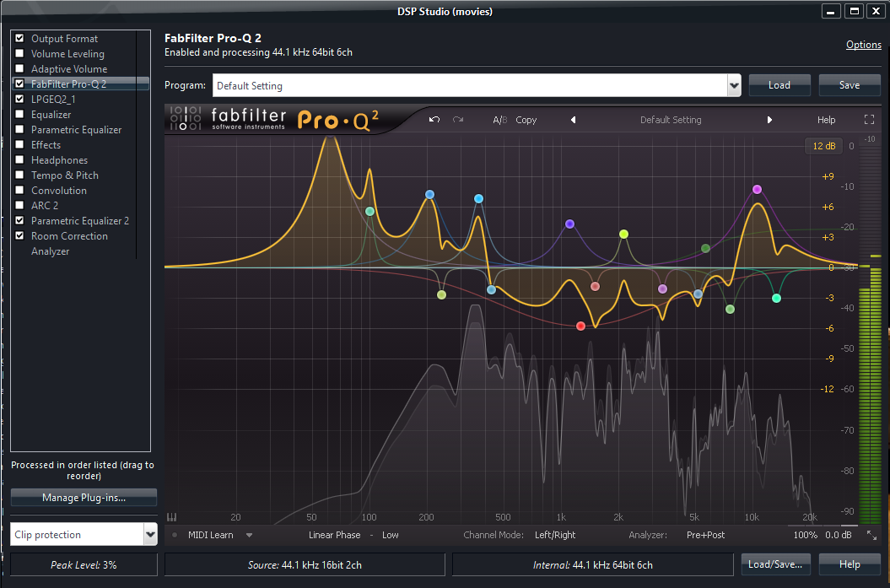This screenshot has height=588, width=890.
Task: Open the Clip protection dropdown
Action: click(x=150, y=535)
